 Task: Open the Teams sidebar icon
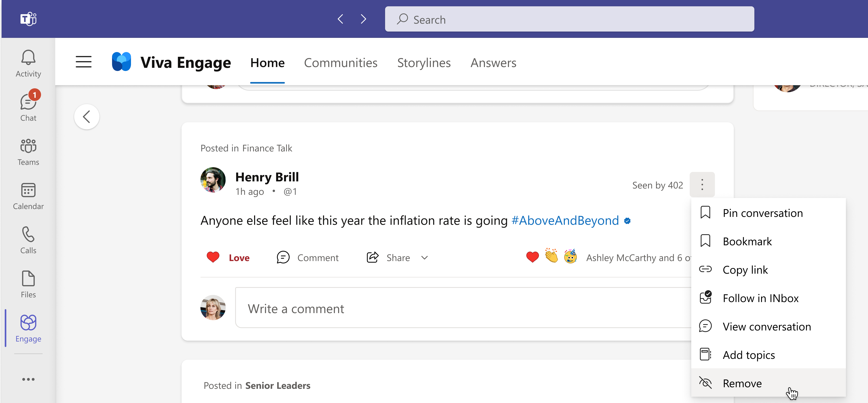[28, 152]
